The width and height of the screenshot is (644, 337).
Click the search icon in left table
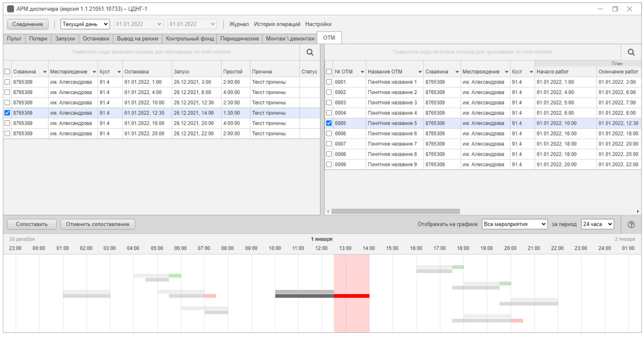click(310, 52)
